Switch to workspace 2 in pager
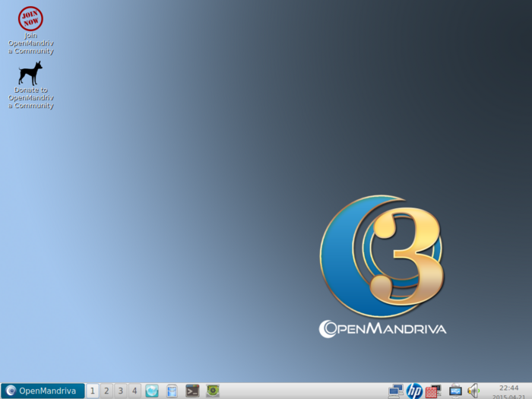 pyautogui.click(x=106, y=391)
